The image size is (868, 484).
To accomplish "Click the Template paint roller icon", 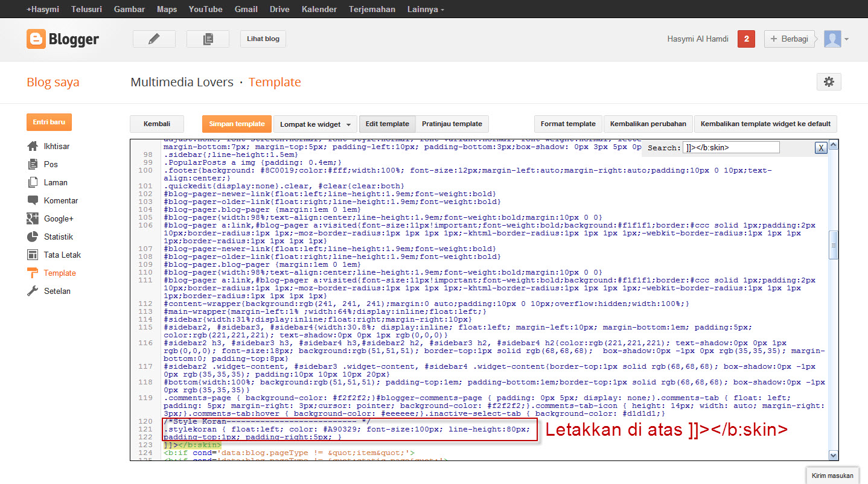I will pos(33,273).
